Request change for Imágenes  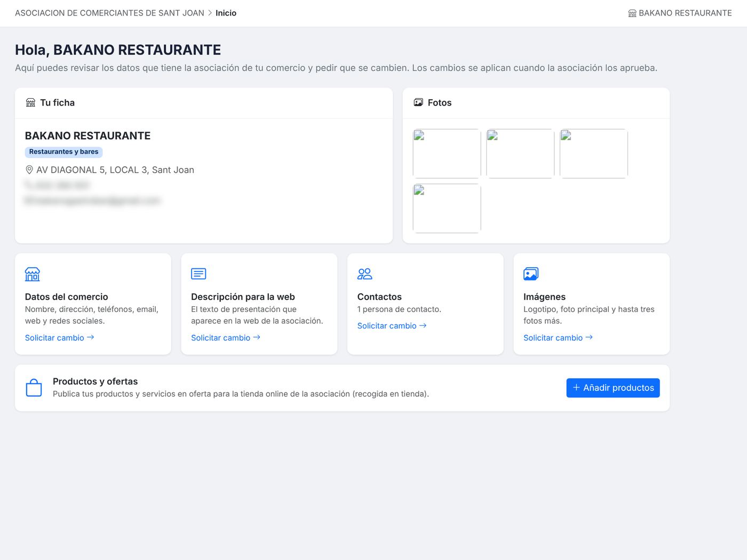pyautogui.click(x=558, y=338)
